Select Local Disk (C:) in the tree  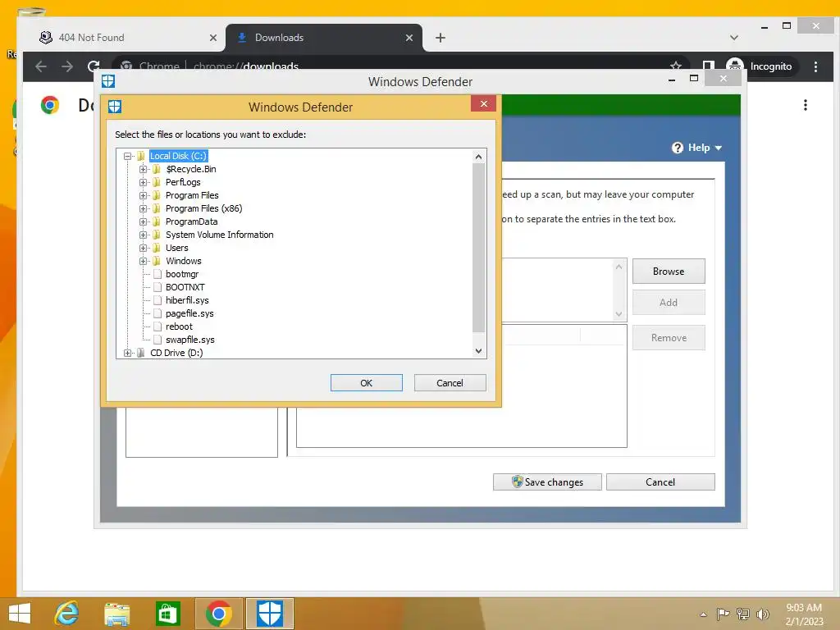pyautogui.click(x=178, y=156)
